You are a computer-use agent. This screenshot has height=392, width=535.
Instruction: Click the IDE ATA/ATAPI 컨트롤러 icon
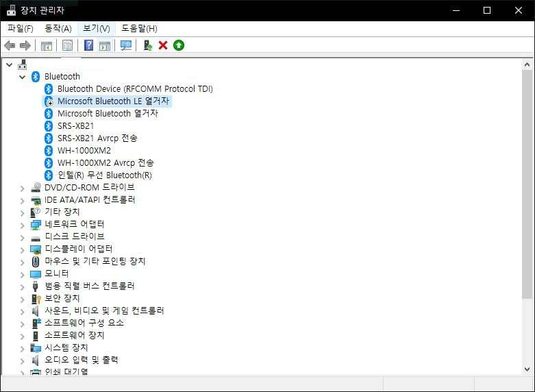pyautogui.click(x=36, y=200)
